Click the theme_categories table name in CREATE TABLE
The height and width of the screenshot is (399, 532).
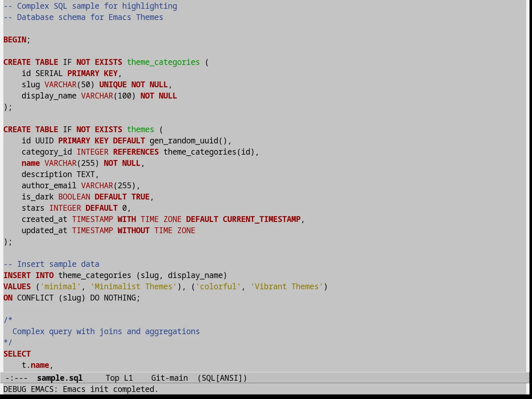point(163,62)
